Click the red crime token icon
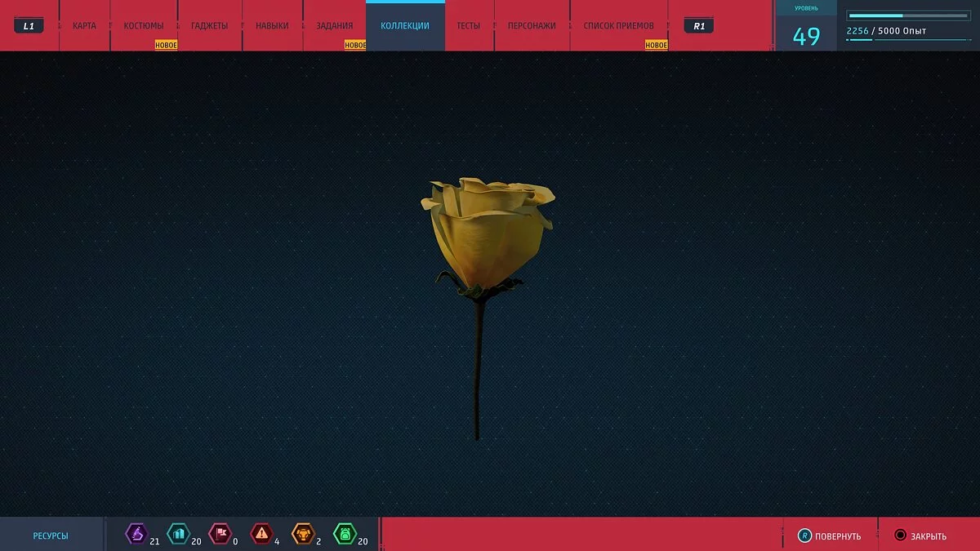This screenshot has height=551, width=980. [261, 535]
